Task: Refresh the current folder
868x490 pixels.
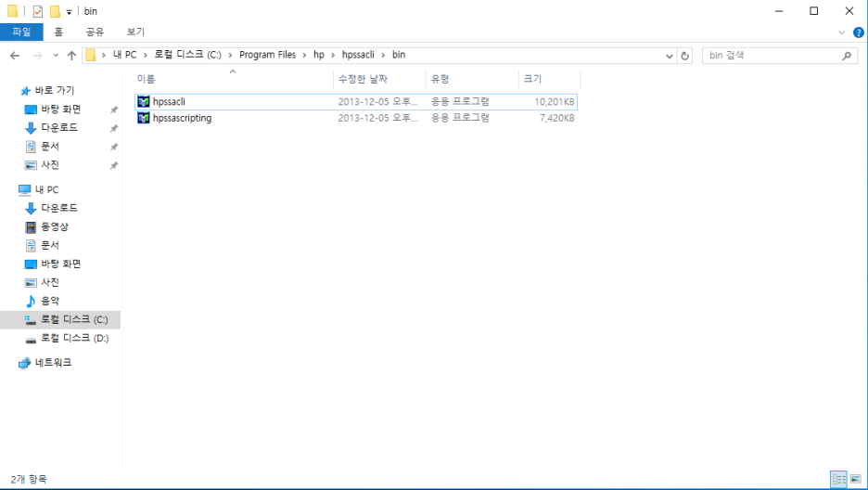Action: (x=684, y=56)
